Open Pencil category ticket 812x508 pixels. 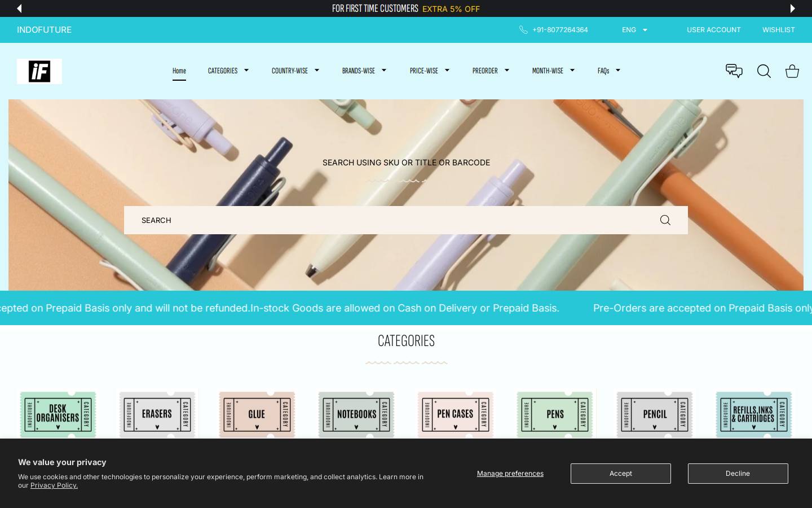(654, 414)
